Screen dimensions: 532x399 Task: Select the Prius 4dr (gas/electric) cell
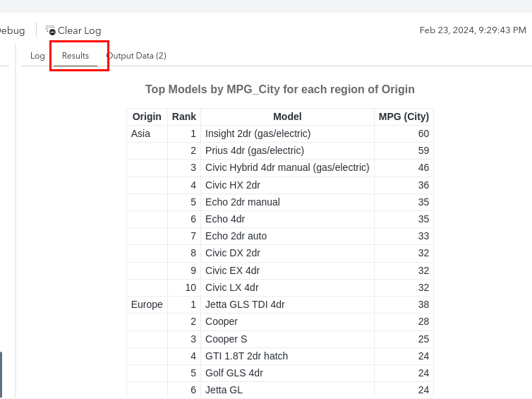(254, 150)
